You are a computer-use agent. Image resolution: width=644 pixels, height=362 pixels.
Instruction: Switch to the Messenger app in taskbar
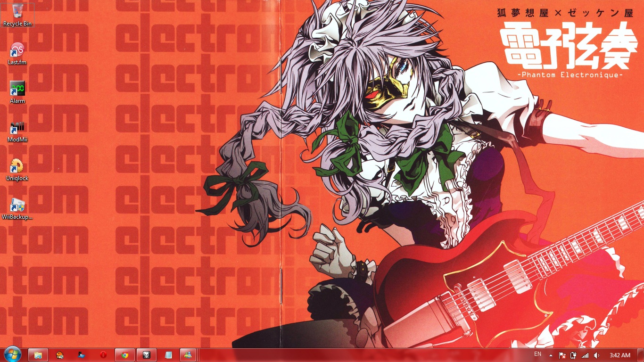(188, 355)
